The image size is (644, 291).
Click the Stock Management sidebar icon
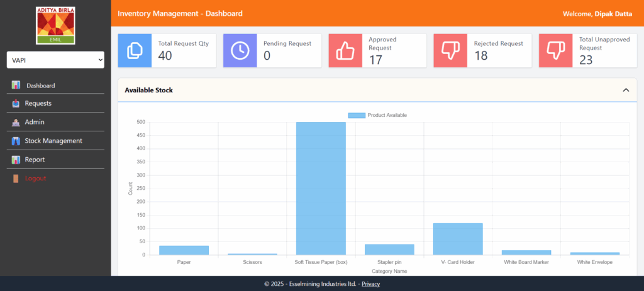point(16,141)
